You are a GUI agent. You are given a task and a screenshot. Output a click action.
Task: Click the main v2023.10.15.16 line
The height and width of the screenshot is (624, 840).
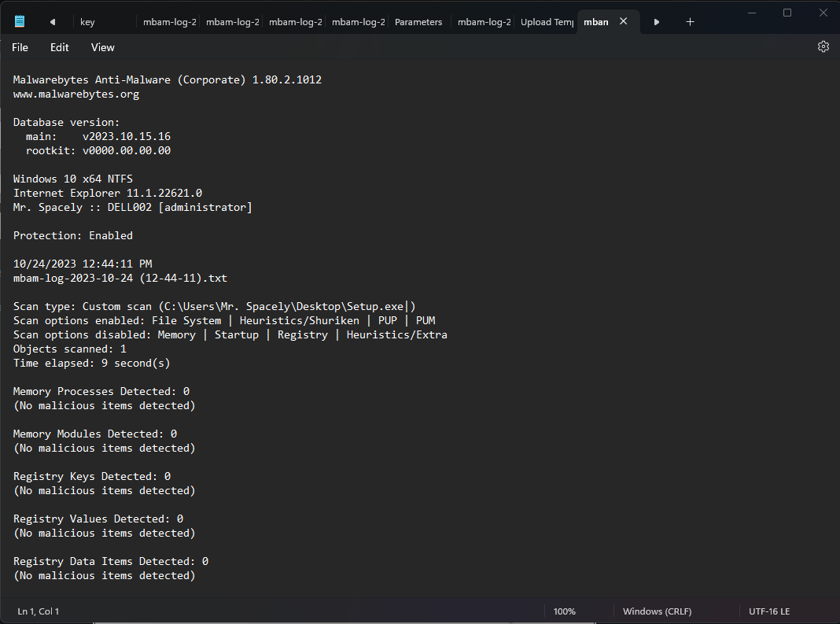[98, 137]
